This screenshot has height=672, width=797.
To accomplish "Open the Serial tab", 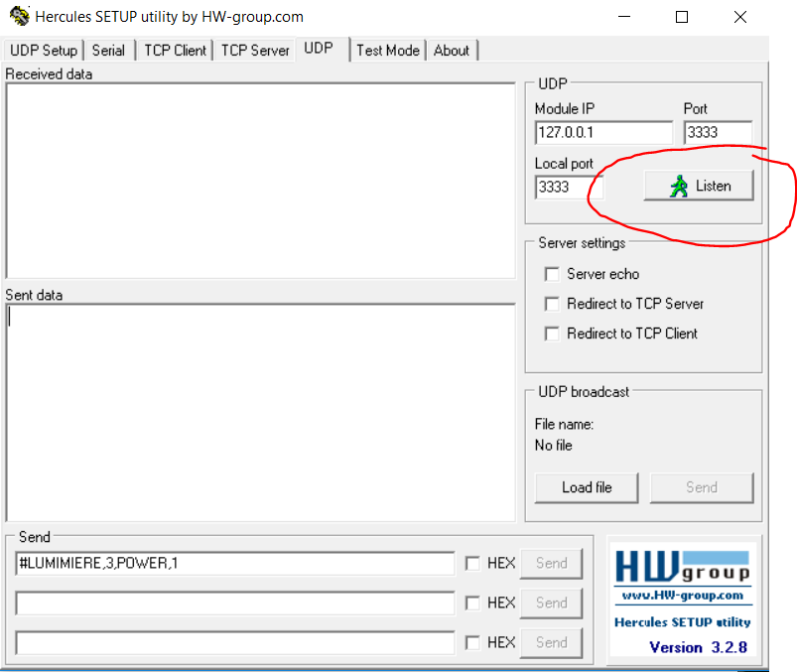I will pos(108,51).
